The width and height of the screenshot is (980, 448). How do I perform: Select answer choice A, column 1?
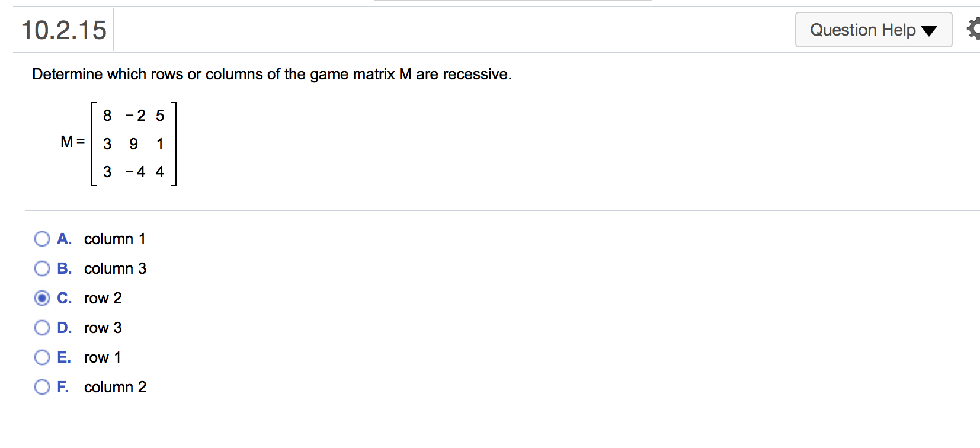[x=41, y=239]
